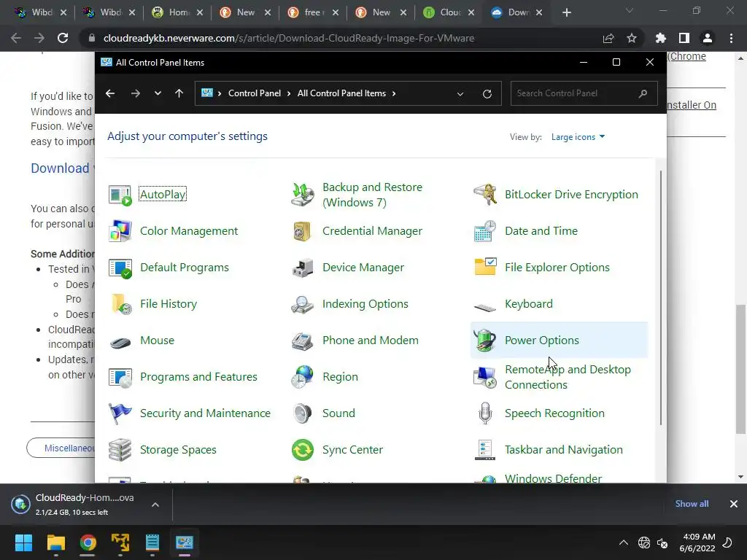Screen dimensions: 747x560
Task: Open a new Chrome tab
Action: (x=566, y=12)
